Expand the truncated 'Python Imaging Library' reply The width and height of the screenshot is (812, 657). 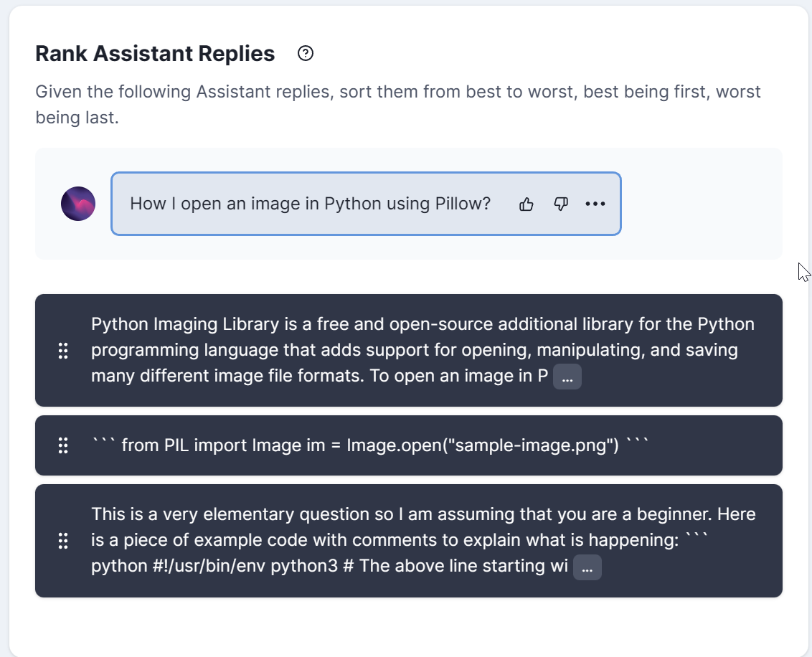click(567, 376)
